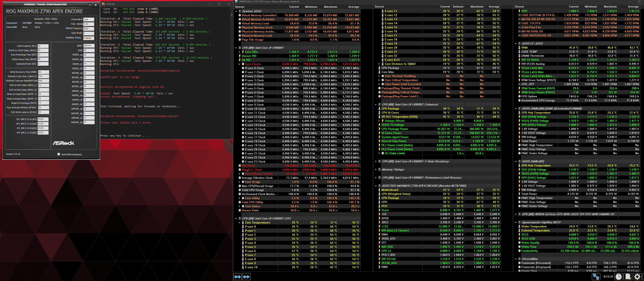Collapse the Aquacomputer highflow NEXT group
Image resolution: width=644 pixels, height=281 pixels.
[516, 222]
